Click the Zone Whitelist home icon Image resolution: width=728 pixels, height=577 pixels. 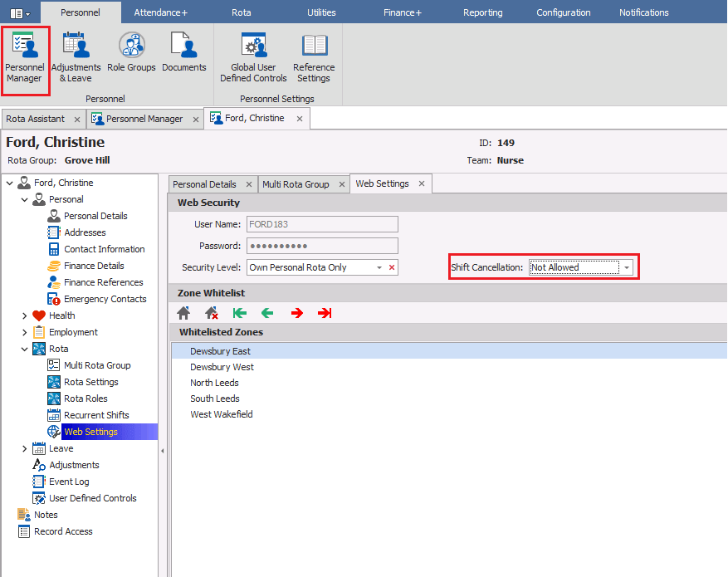[183, 313]
